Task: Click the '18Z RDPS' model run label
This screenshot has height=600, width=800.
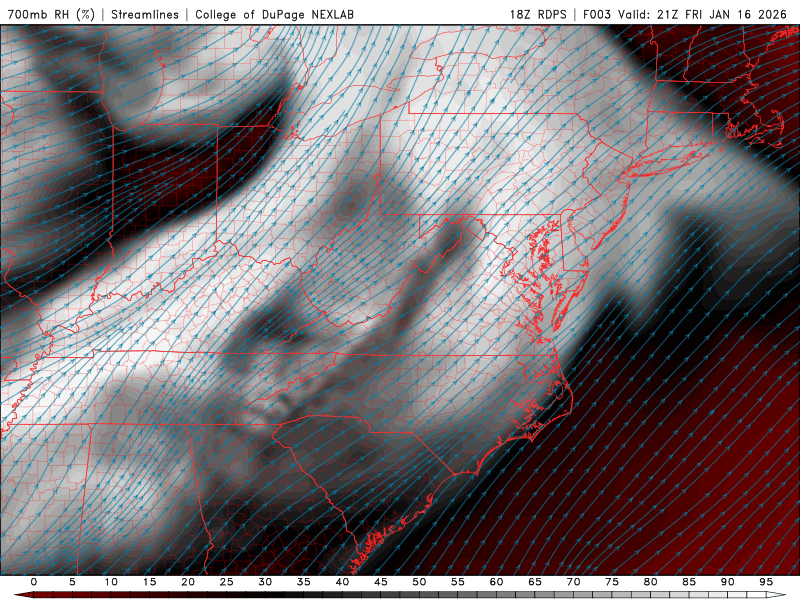Action: point(538,14)
